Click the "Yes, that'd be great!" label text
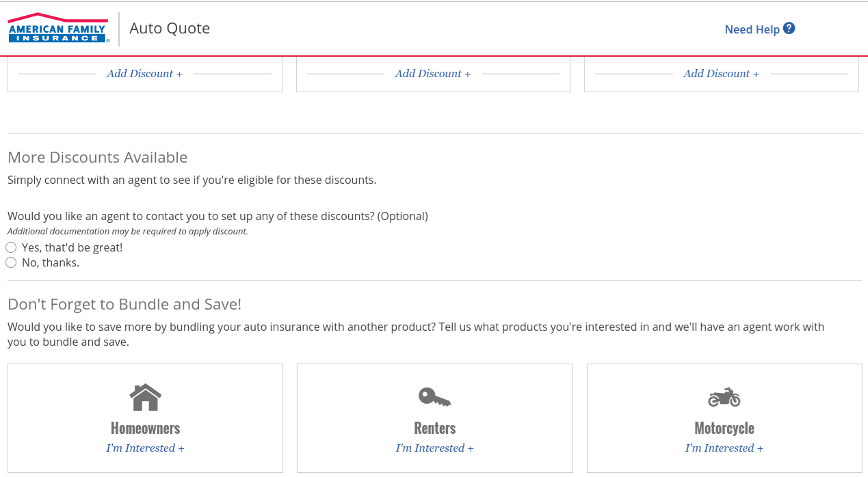 72,247
